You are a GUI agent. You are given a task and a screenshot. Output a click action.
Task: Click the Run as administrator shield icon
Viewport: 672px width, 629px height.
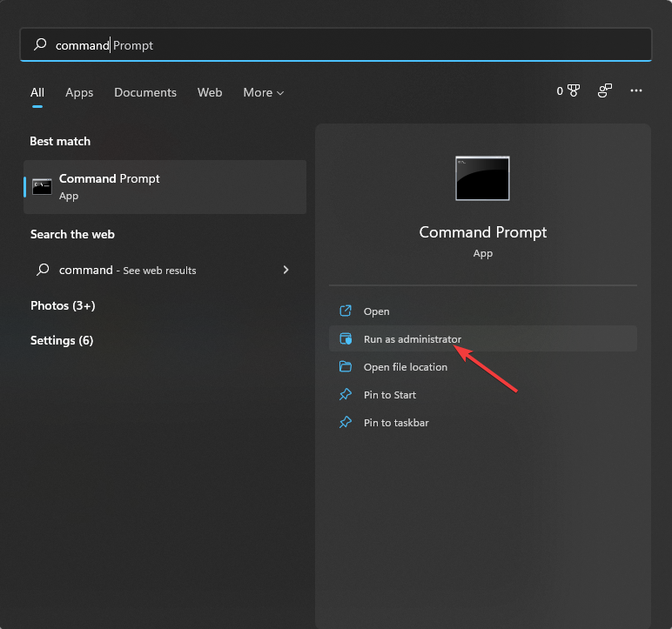coord(346,339)
